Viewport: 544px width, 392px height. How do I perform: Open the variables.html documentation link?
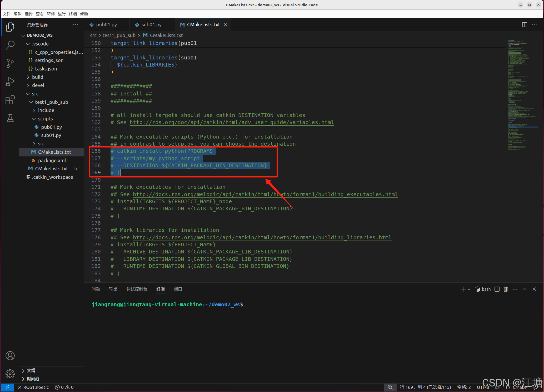232,122
